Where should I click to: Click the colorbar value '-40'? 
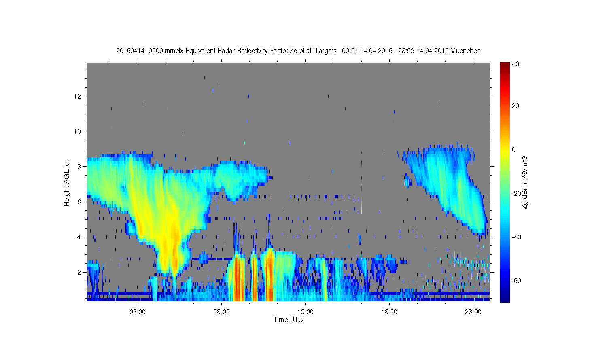[x=516, y=237]
